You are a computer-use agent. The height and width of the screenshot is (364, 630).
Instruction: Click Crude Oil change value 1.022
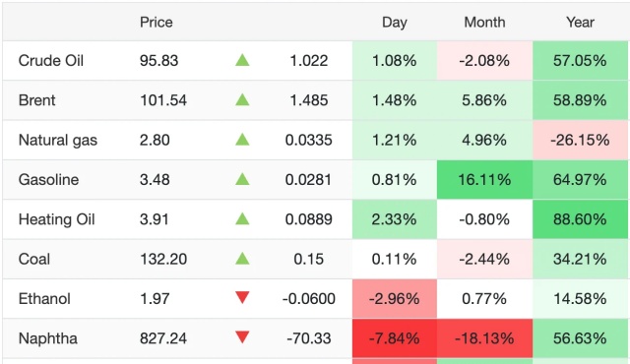click(308, 61)
